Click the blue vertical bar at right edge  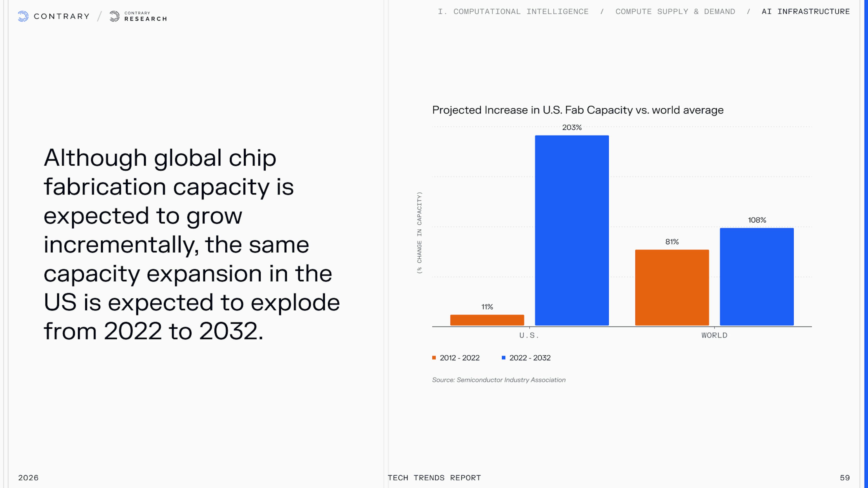point(866,244)
